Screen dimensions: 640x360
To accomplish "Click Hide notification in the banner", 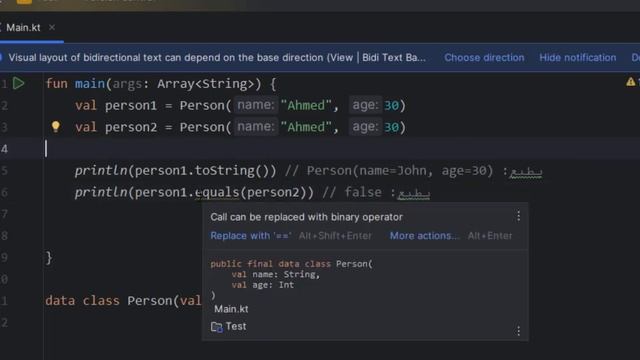I will (578, 58).
